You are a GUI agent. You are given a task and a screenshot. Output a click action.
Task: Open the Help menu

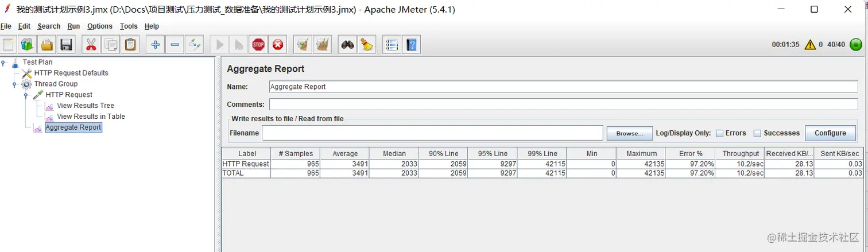(x=152, y=26)
